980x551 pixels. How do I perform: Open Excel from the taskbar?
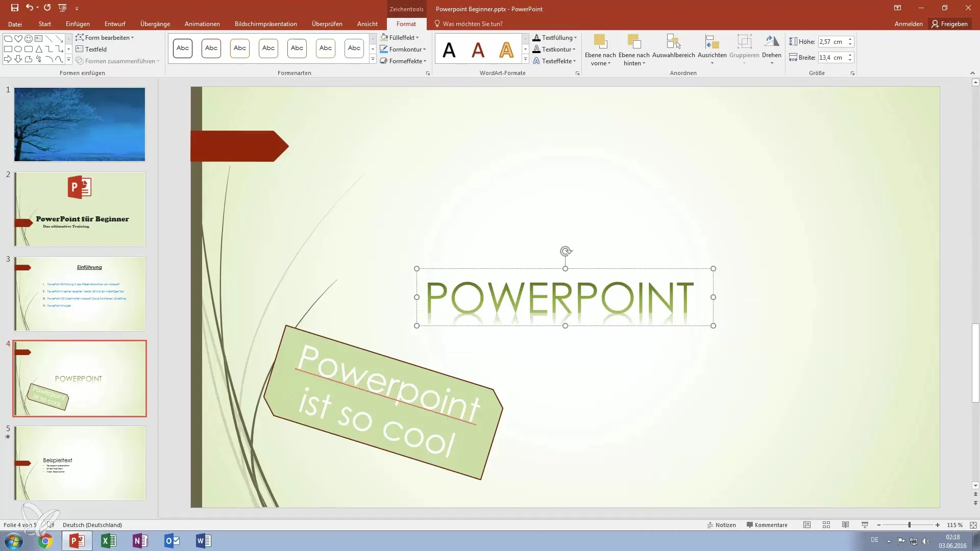click(109, 541)
